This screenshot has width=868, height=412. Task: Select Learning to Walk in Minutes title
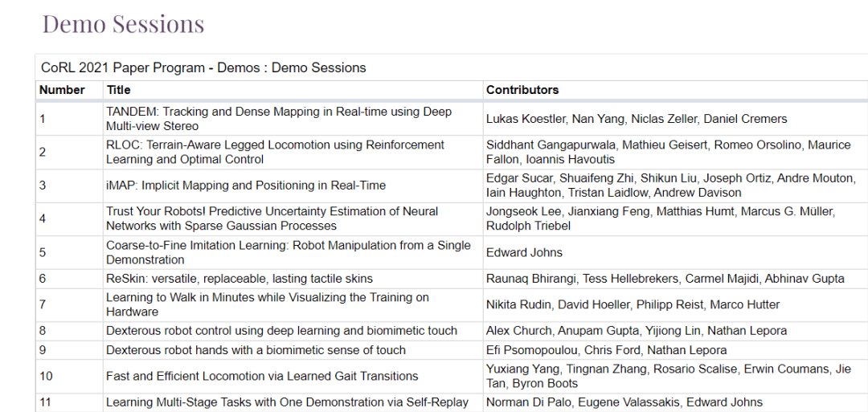[268, 304]
